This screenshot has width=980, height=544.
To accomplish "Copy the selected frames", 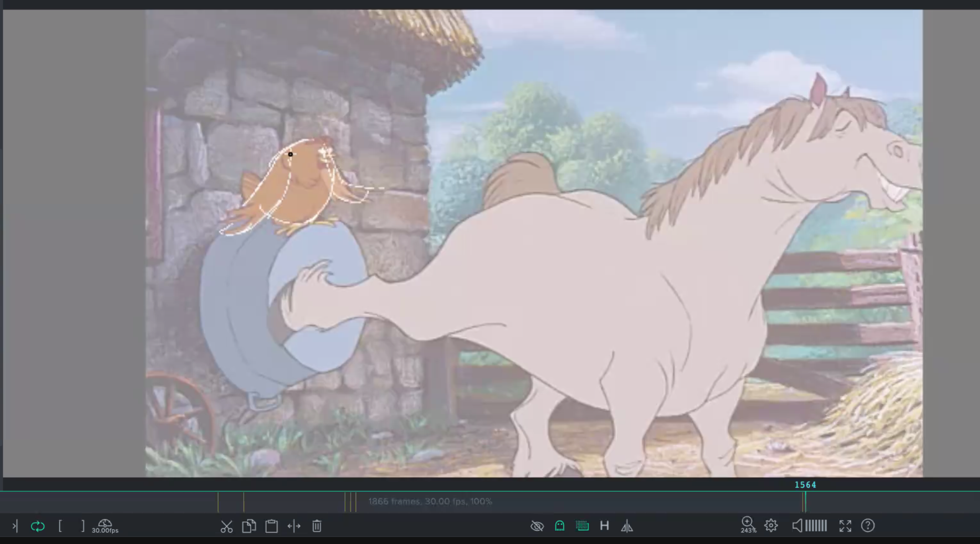I will [x=249, y=526].
